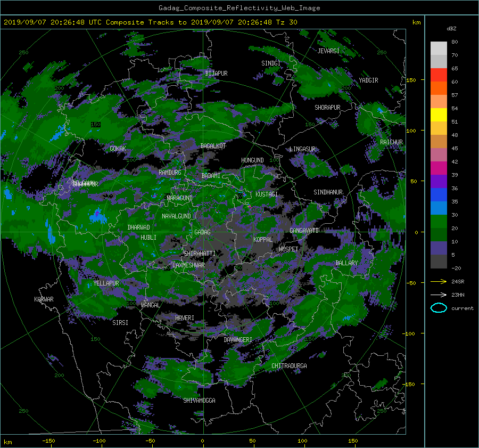Image resolution: width=479 pixels, height=448 pixels.
Task: Click the HUBLI city label
Action: pyautogui.click(x=148, y=237)
